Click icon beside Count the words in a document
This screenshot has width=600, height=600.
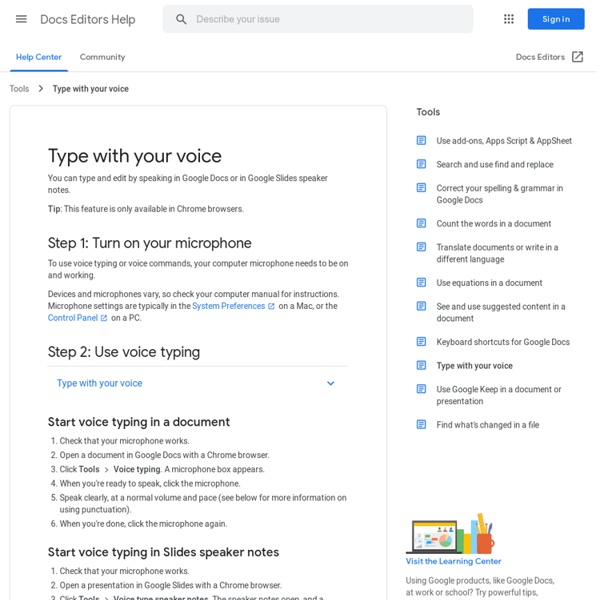421,223
